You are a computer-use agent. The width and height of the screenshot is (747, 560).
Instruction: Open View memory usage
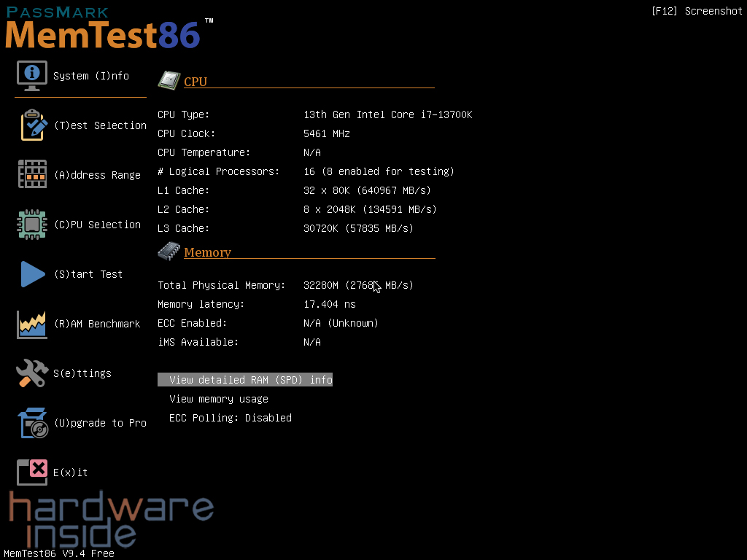(219, 399)
